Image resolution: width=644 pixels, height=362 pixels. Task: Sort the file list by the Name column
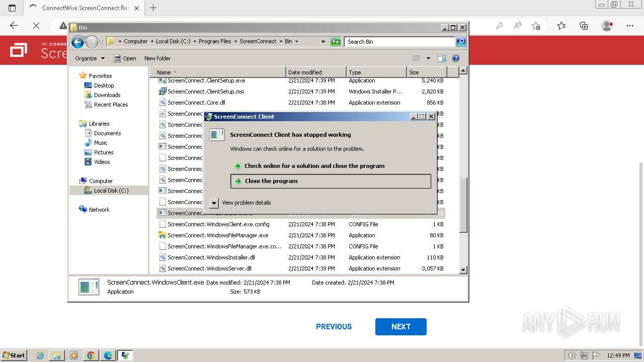(218, 72)
